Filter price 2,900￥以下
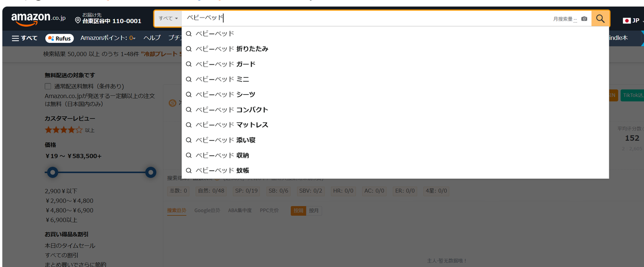644x267 pixels. tap(61, 191)
